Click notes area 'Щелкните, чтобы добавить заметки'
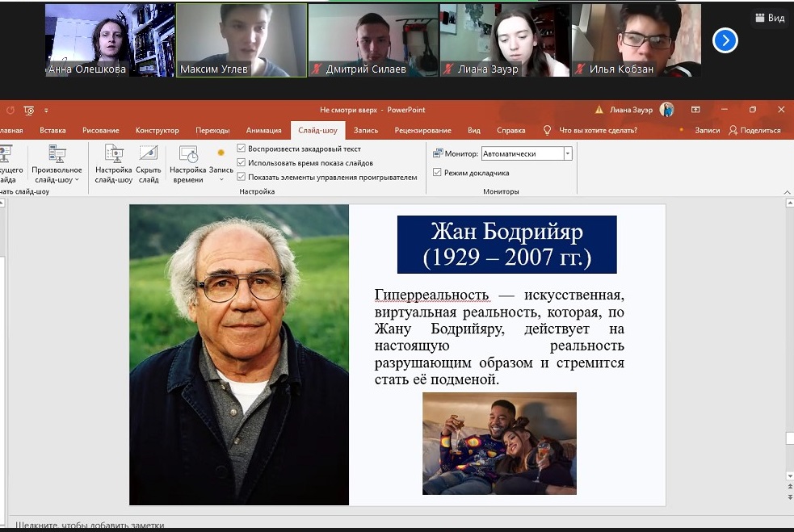Screen dimensions: 794x532 pos(89,525)
